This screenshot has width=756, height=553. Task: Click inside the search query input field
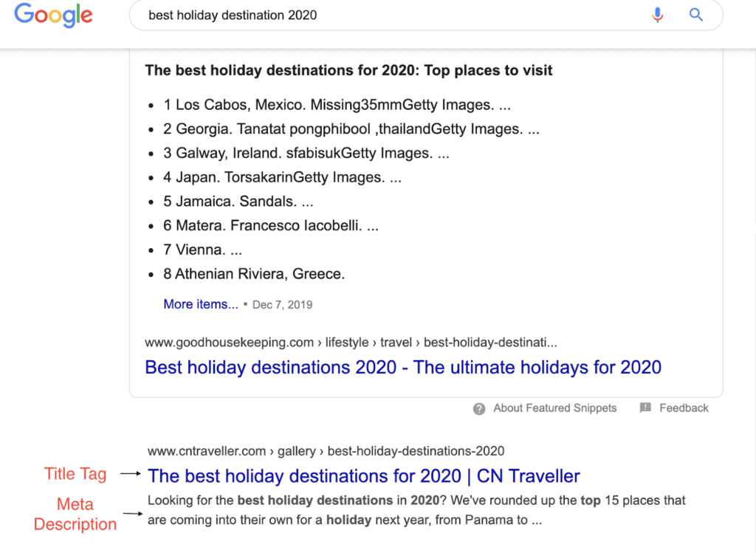tap(295, 14)
